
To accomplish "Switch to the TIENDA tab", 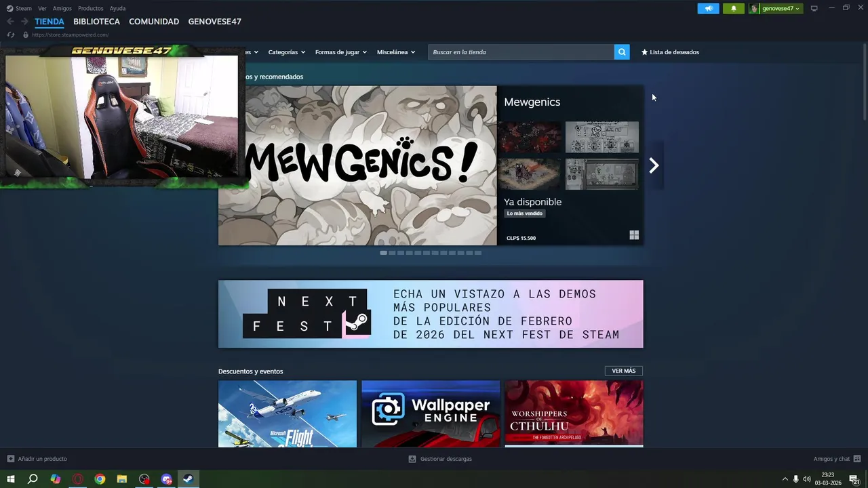I will pyautogui.click(x=50, y=22).
